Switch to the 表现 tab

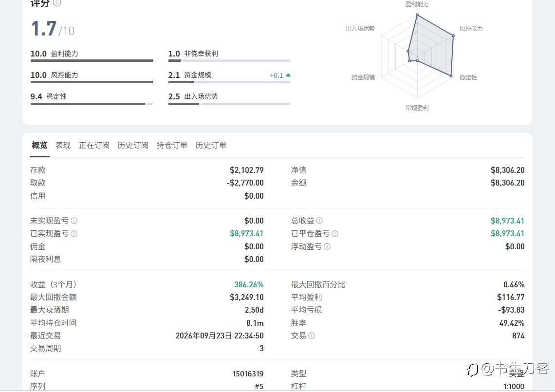(63, 145)
